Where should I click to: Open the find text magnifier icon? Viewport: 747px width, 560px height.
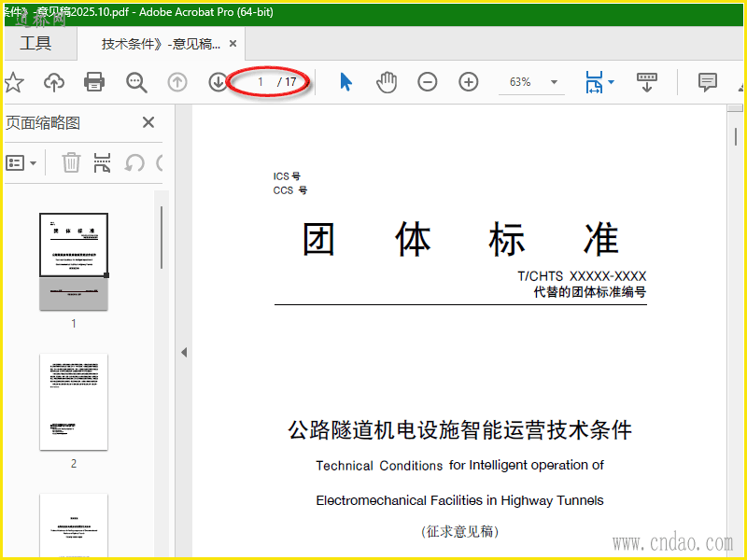(136, 82)
